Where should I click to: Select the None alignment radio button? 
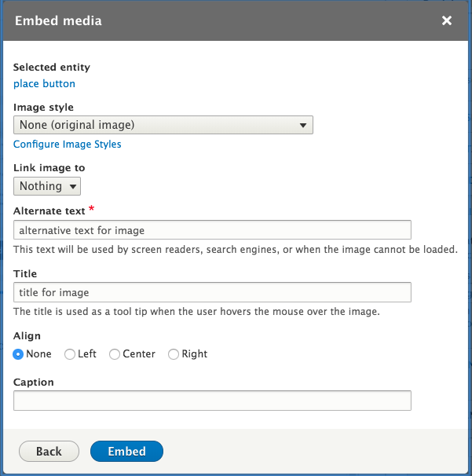19,354
